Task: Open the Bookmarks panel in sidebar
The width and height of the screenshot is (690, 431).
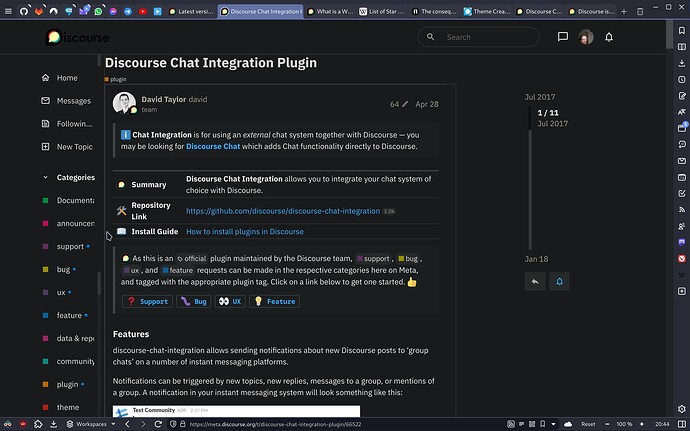Action: point(682,30)
